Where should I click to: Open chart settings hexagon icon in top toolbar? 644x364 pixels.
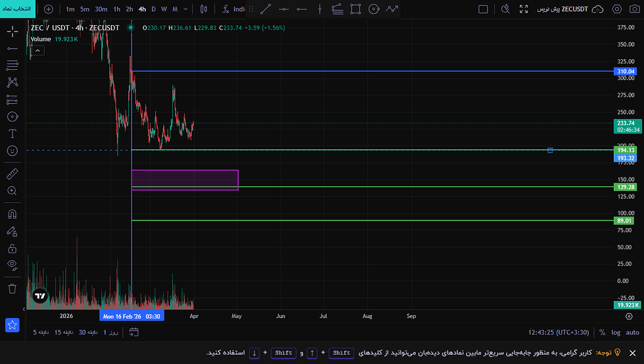click(617, 9)
